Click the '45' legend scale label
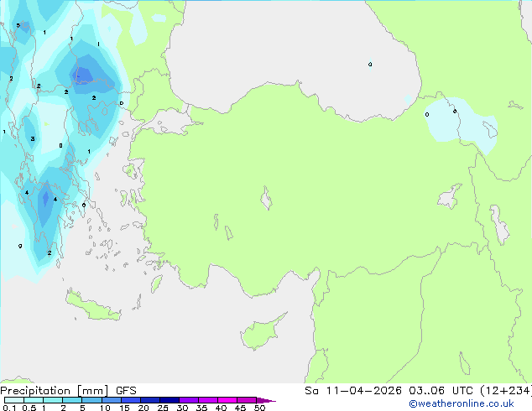Image resolution: width=532 pixels, height=411 pixels. point(240,408)
